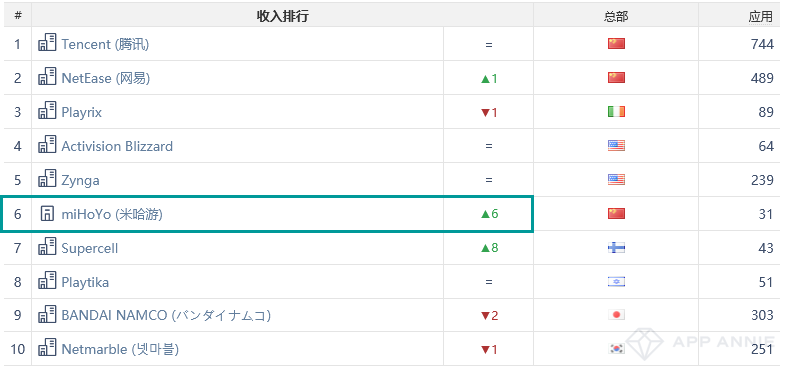Click the Japan flag in BANDAI NAMCO row
788x369 pixels.
pyautogui.click(x=616, y=315)
